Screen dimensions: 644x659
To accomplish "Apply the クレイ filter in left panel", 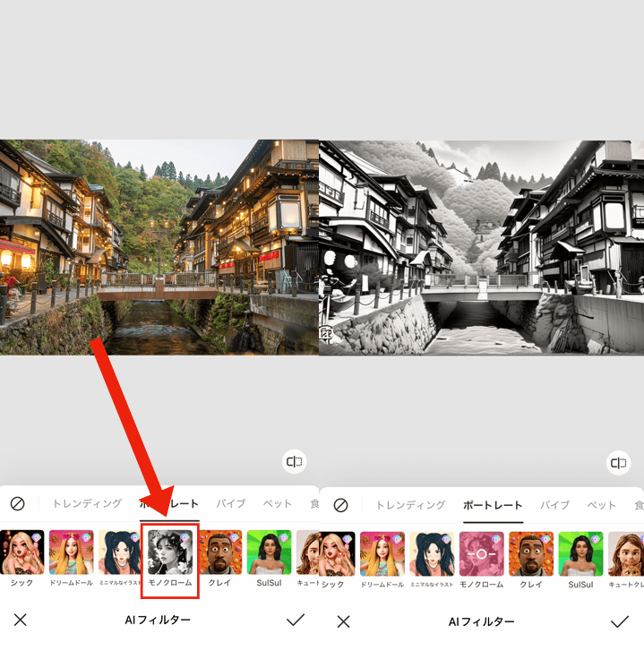I will [x=219, y=552].
